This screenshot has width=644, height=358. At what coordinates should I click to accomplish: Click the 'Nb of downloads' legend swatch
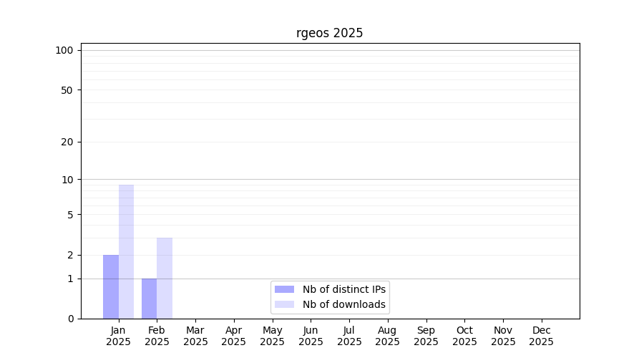(x=284, y=304)
